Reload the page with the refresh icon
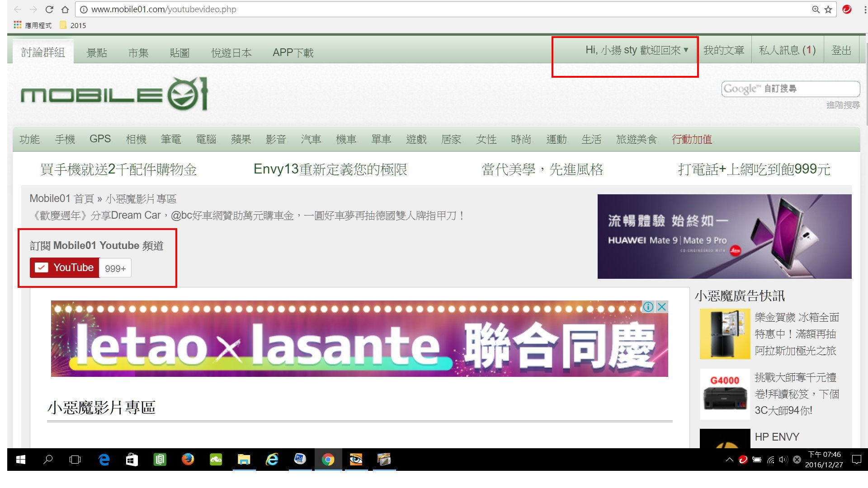Screen dimensions: 868x488 tap(49, 9)
